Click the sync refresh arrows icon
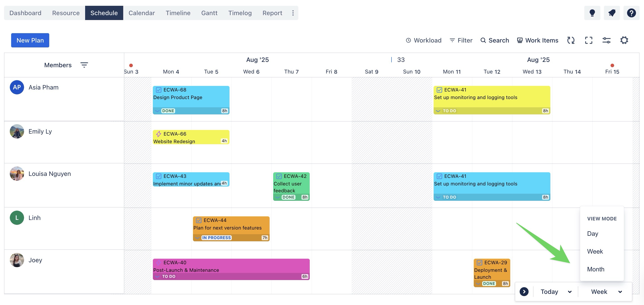The height and width of the screenshot is (305, 644). tap(570, 40)
